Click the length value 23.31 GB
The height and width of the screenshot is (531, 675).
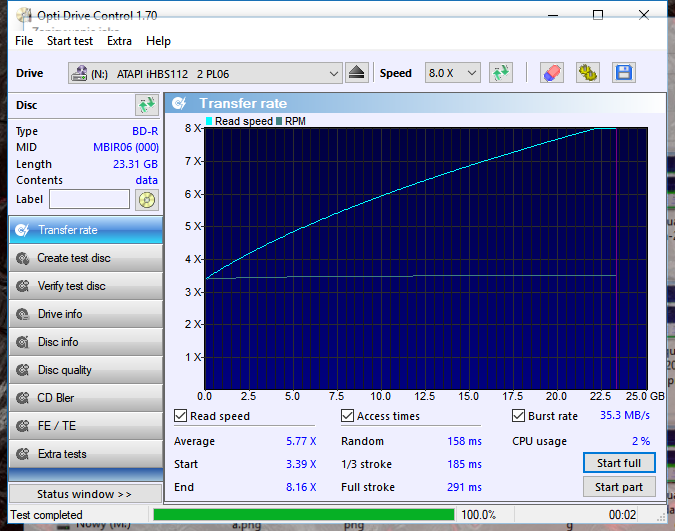pos(135,164)
